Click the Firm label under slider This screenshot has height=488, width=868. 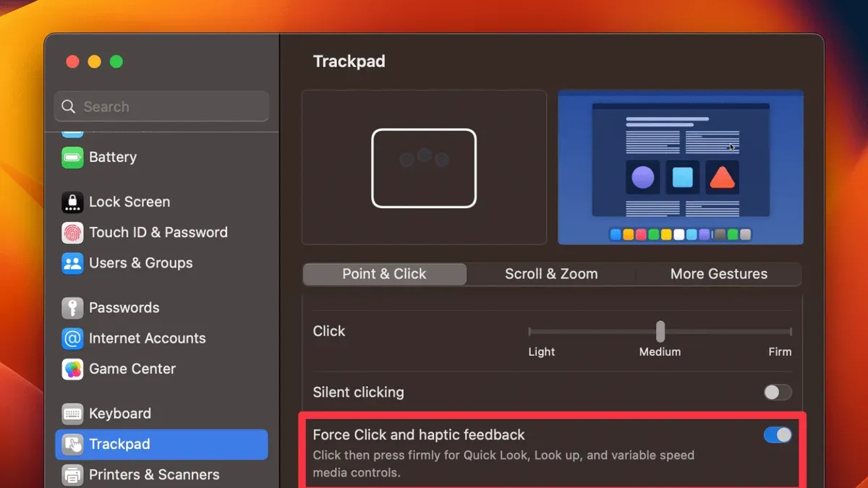(780, 352)
